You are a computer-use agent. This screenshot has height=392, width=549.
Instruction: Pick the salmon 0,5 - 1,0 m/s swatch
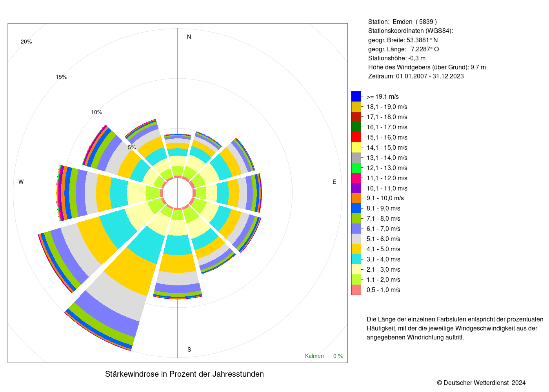coord(356,290)
